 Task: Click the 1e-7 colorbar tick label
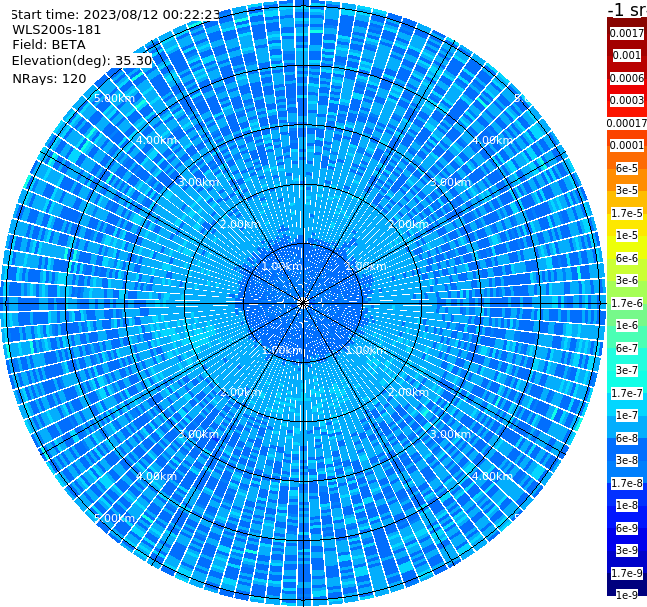[x=627, y=415]
